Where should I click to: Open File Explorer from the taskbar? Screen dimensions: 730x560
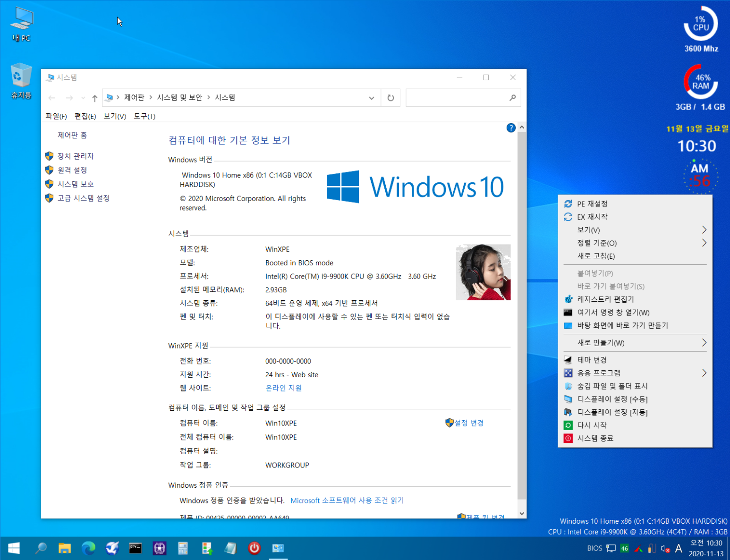pyautogui.click(x=65, y=548)
